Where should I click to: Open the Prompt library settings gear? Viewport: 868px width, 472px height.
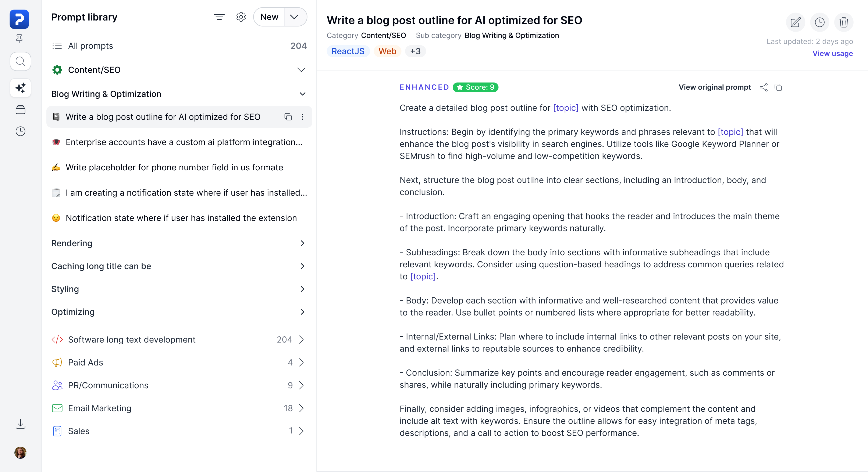pos(241,17)
